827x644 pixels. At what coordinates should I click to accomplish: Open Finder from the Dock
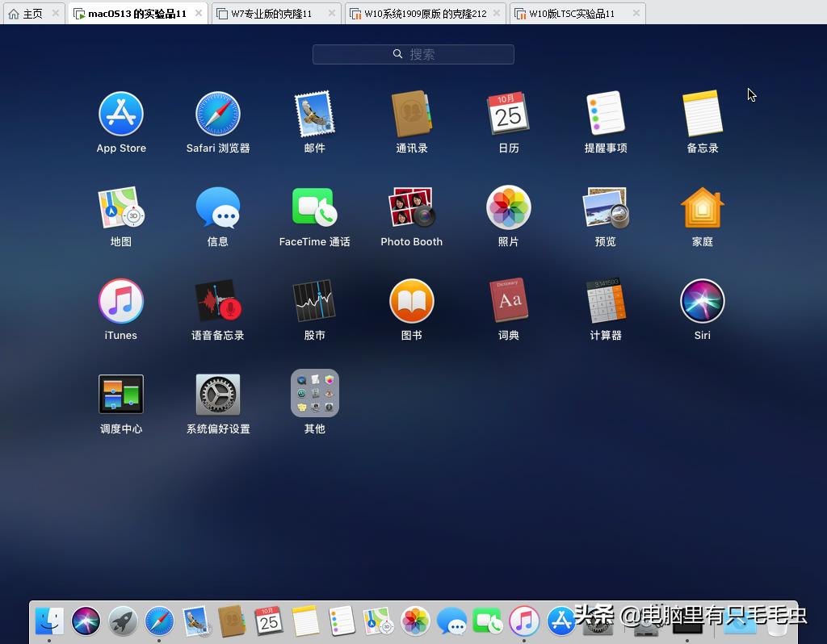[48, 621]
